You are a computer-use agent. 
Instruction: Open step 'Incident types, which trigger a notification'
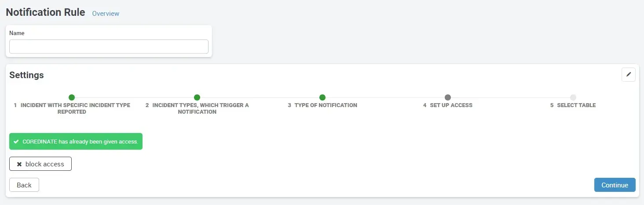[x=197, y=108]
